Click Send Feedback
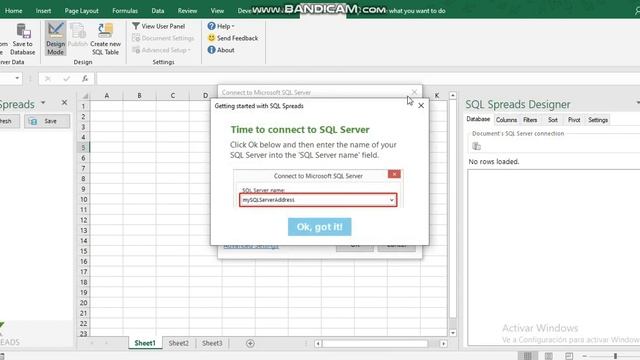This screenshot has height=360, width=640. 233,38
